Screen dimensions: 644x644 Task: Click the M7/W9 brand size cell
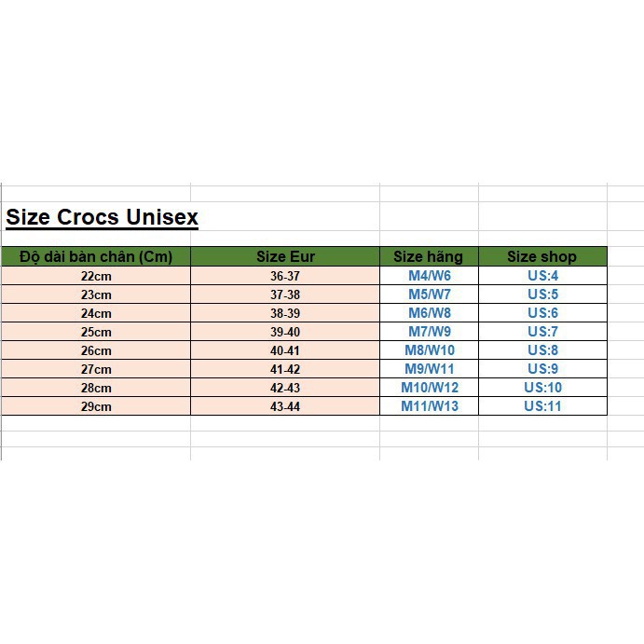(x=429, y=332)
